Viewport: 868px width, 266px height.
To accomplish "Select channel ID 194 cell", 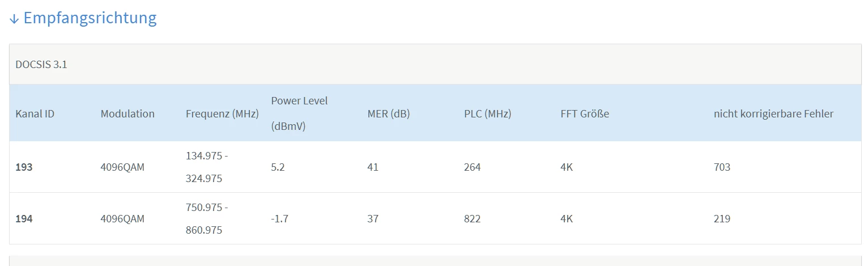I will (24, 218).
